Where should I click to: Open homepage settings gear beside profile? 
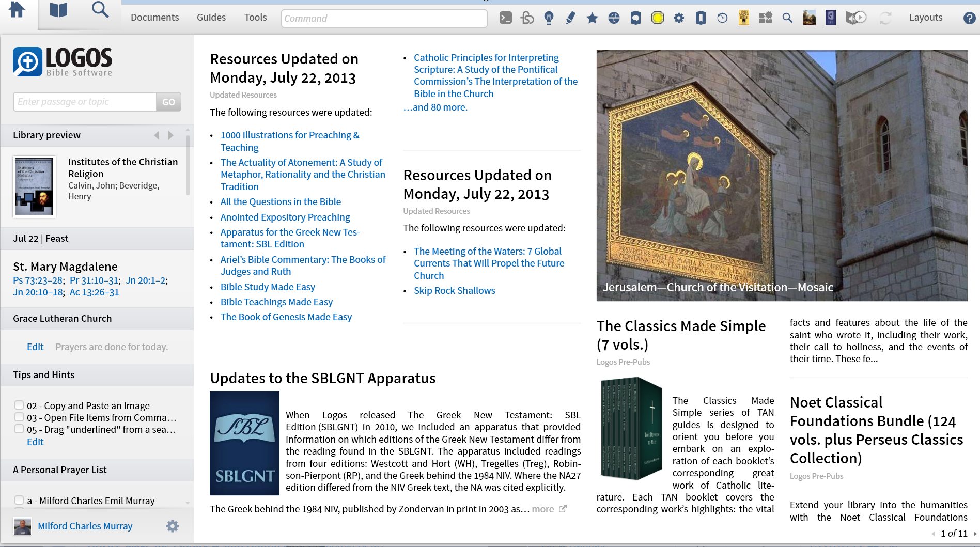(173, 526)
